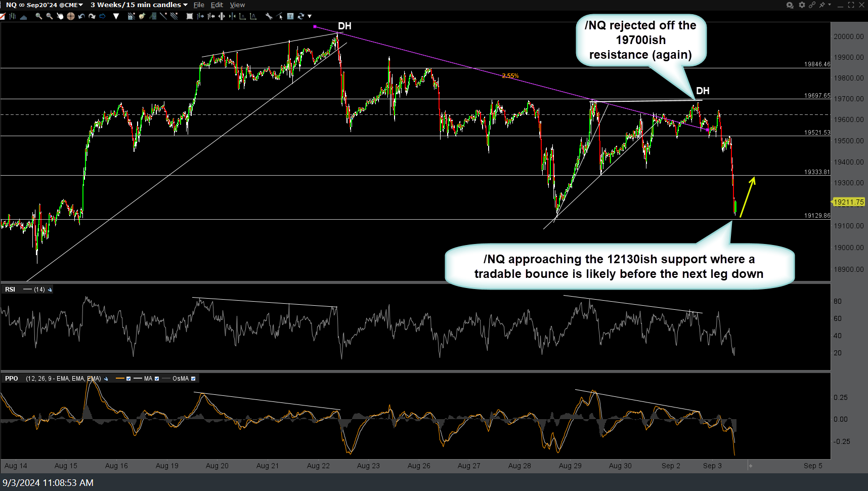
Task: Click the chain link window-grouping icon
Action: 812,5
